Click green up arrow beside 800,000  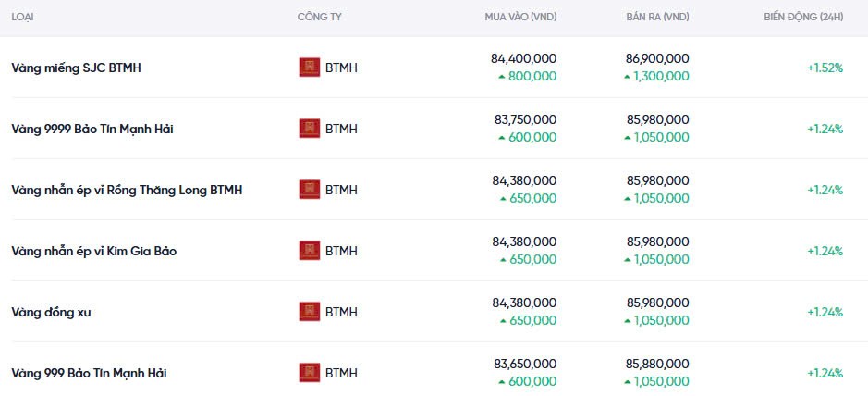(x=502, y=77)
